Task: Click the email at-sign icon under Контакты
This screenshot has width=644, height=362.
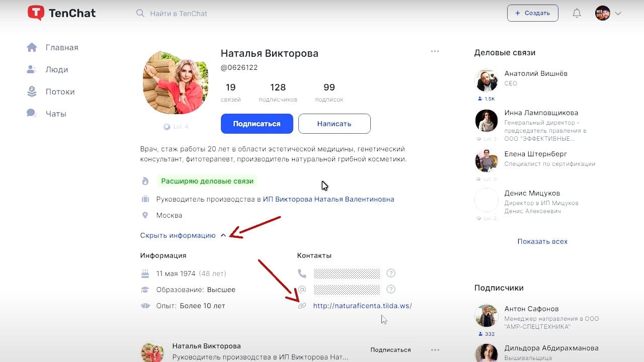Action: [302, 290]
